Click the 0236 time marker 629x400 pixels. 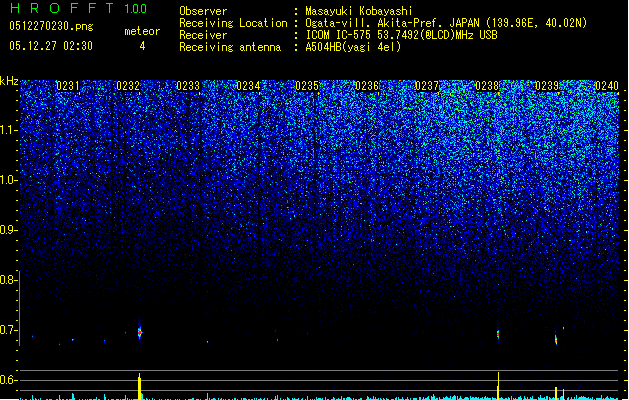(367, 86)
